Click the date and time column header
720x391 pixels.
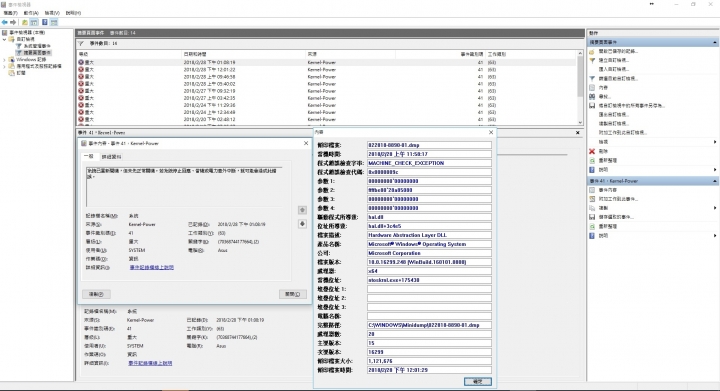pyautogui.click(x=243, y=54)
